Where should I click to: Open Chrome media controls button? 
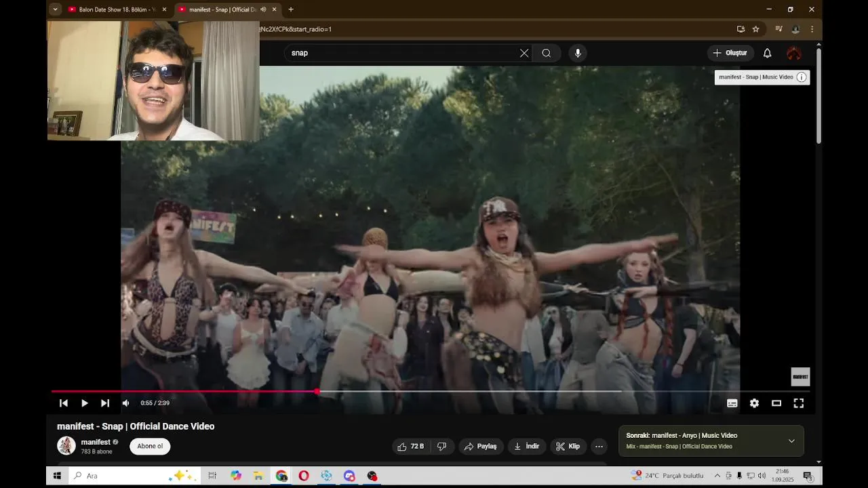pos(778,29)
